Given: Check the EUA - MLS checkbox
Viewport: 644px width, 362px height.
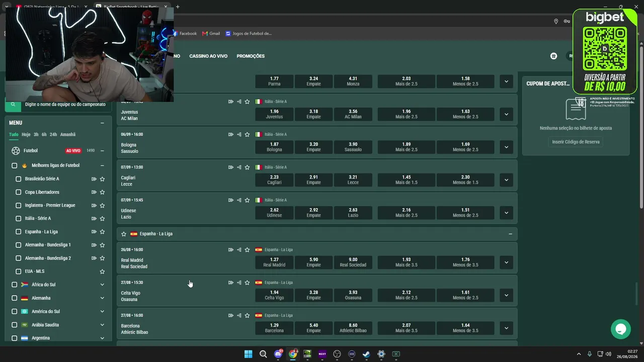Looking at the screenshot, I should 19,271.
